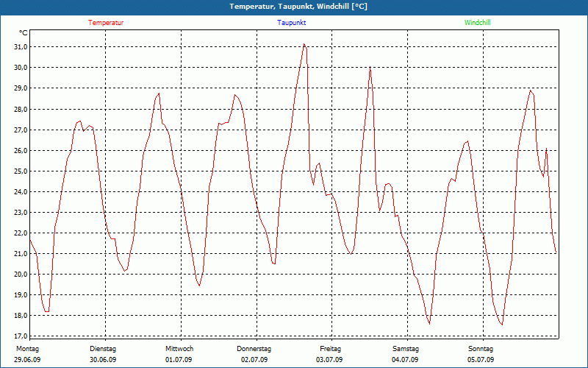The width and height of the screenshot is (588, 368).
Task: Click the 22,0 y-axis value
Action: coord(20,233)
